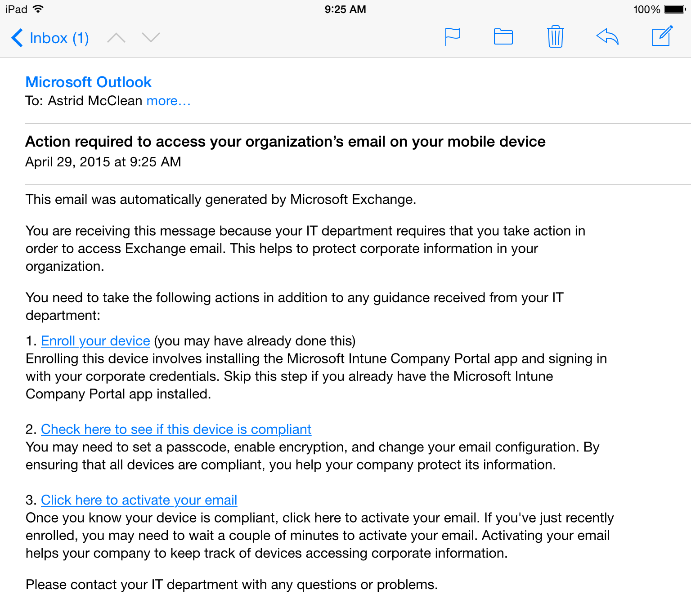Click here to activate your email
This screenshot has height=614, width=691.
pyautogui.click(x=139, y=500)
